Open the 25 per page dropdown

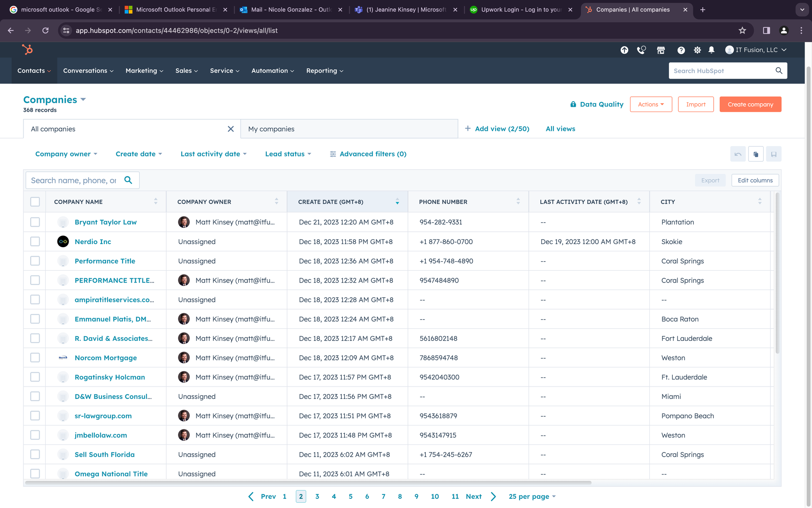pyautogui.click(x=532, y=496)
